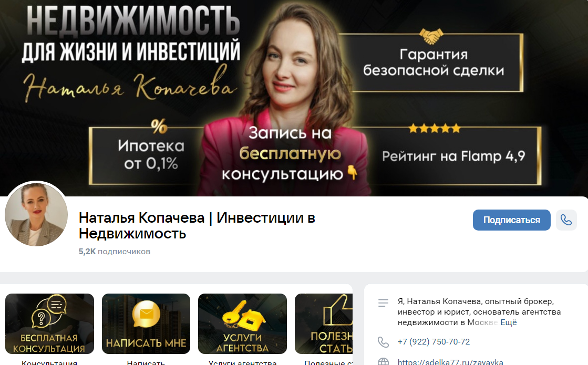Click Гарантия безопасной сделки banner box

tap(434, 62)
